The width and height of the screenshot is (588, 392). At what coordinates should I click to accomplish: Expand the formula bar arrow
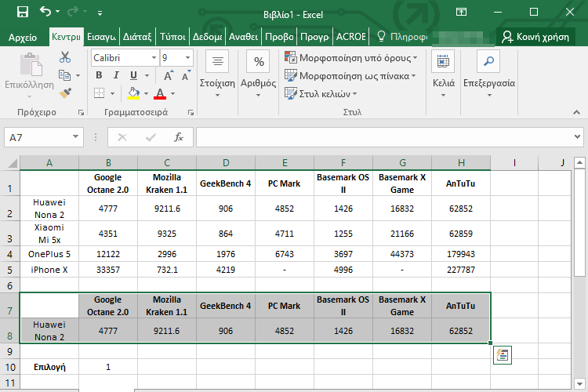coord(577,137)
